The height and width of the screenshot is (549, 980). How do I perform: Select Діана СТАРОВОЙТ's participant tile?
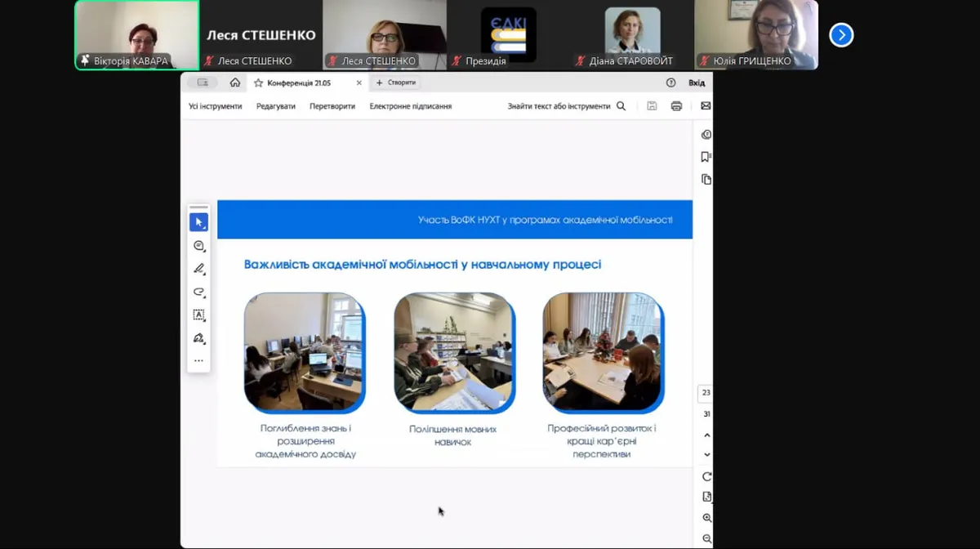632,35
